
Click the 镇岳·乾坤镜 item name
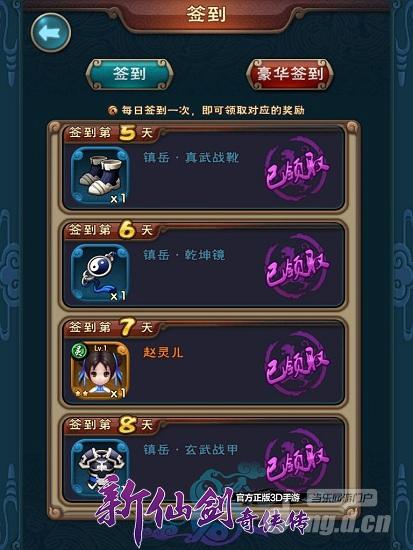tap(184, 255)
